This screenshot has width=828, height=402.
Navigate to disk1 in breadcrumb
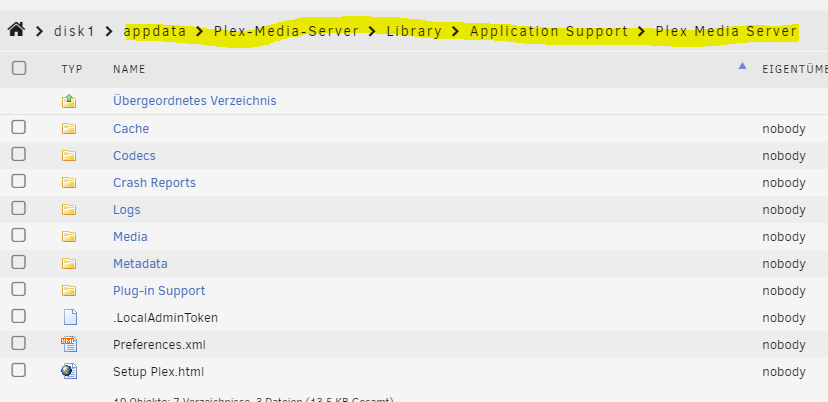click(74, 31)
